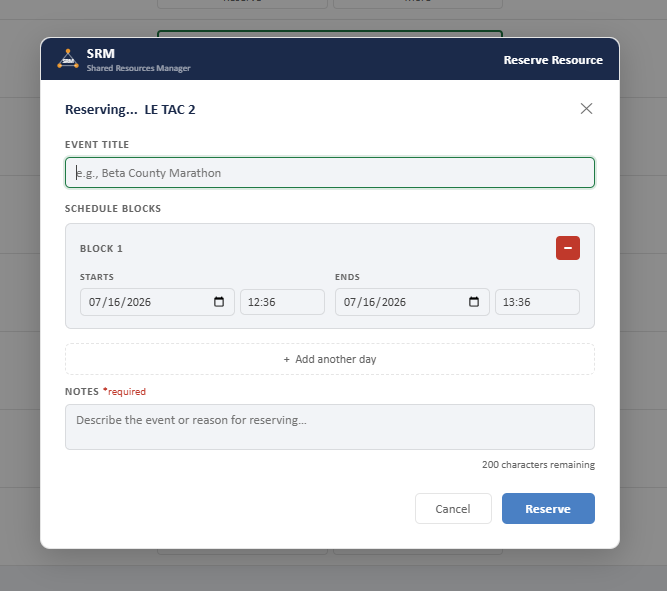Click the SRM triangle logo icon

pos(68,59)
